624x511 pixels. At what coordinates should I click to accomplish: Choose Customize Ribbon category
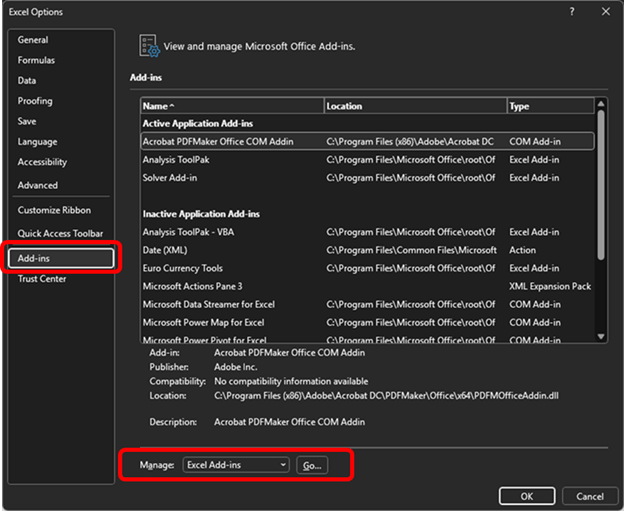point(54,210)
